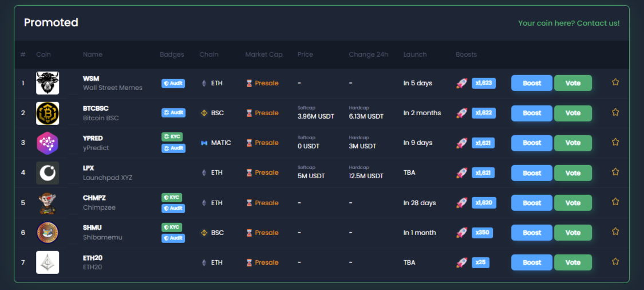Boost the ETH20 coin
644x290 pixels.
pos(532,262)
